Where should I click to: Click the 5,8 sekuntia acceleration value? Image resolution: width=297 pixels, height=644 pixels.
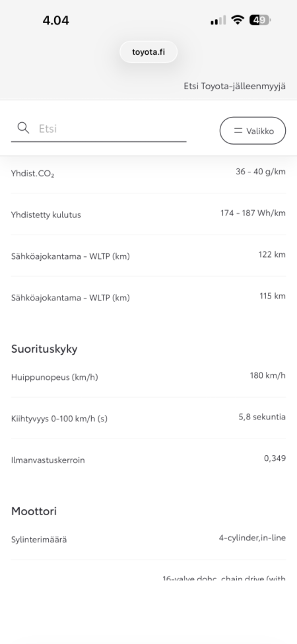[262, 417]
